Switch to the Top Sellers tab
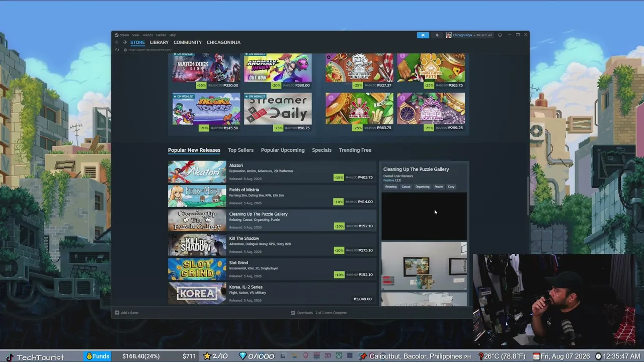Screen dimensions: 644x362 (x=240, y=150)
